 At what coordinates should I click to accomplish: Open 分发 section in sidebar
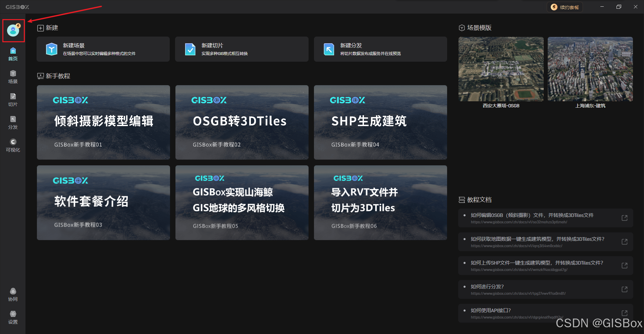click(x=13, y=122)
